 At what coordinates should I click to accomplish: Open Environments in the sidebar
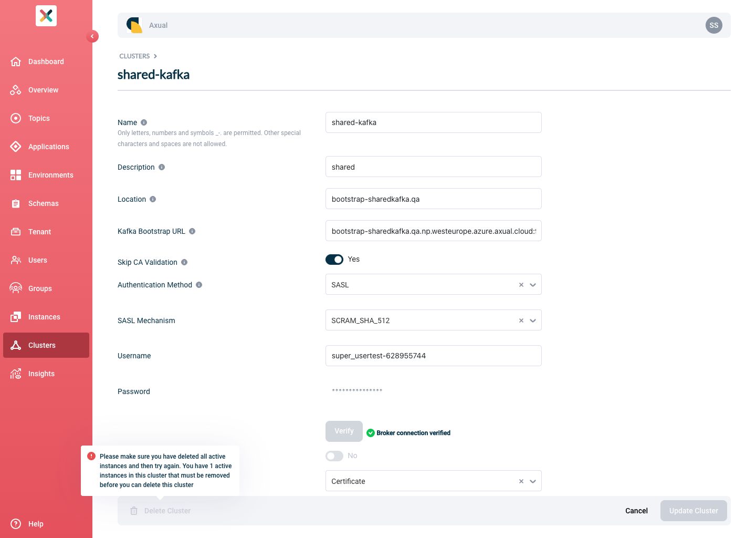(x=46, y=175)
